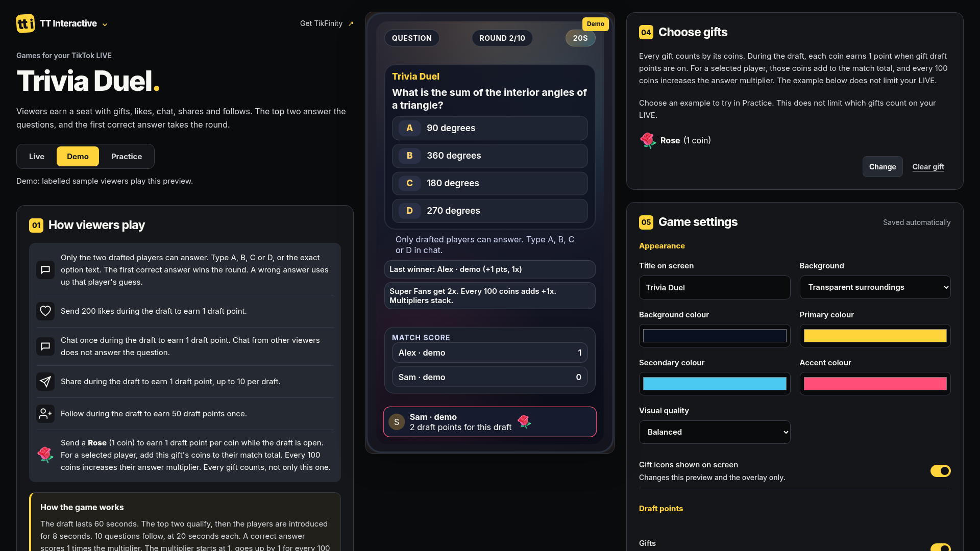Select answer C 180 degrees

pos(489,183)
